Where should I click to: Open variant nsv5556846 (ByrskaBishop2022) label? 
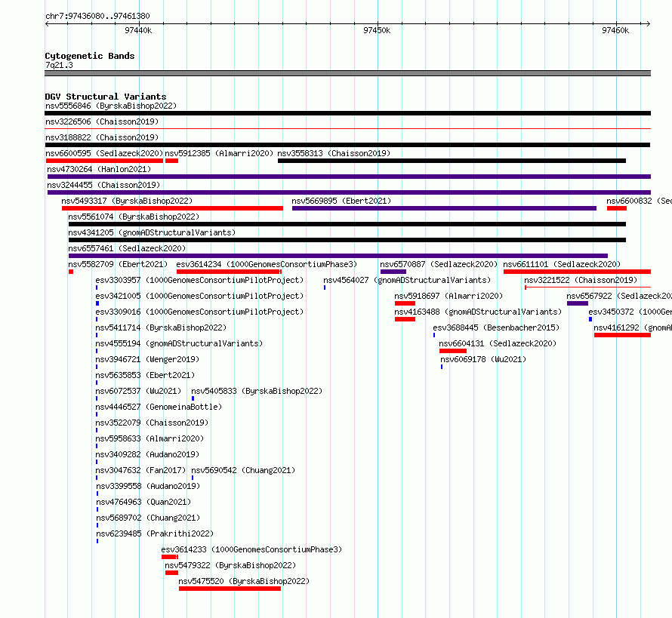[111, 106]
